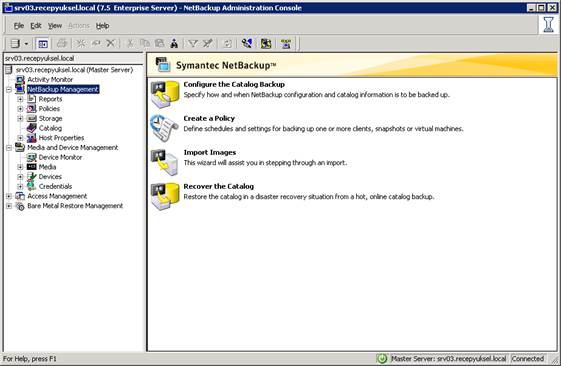
Task: Click the last toolbar icon with computer
Action: click(x=286, y=44)
